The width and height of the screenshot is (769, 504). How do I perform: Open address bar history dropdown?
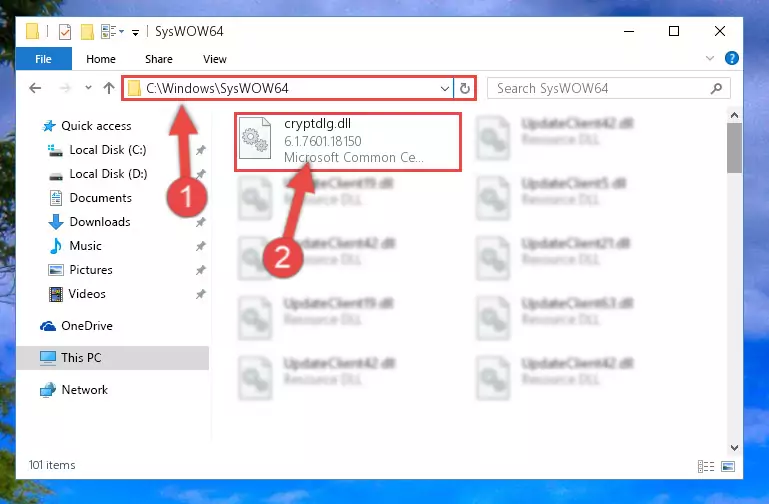pyautogui.click(x=444, y=89)
